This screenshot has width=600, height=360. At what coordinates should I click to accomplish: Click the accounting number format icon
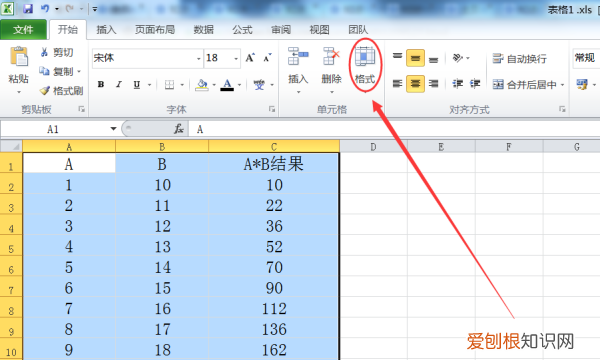point(582,84)
